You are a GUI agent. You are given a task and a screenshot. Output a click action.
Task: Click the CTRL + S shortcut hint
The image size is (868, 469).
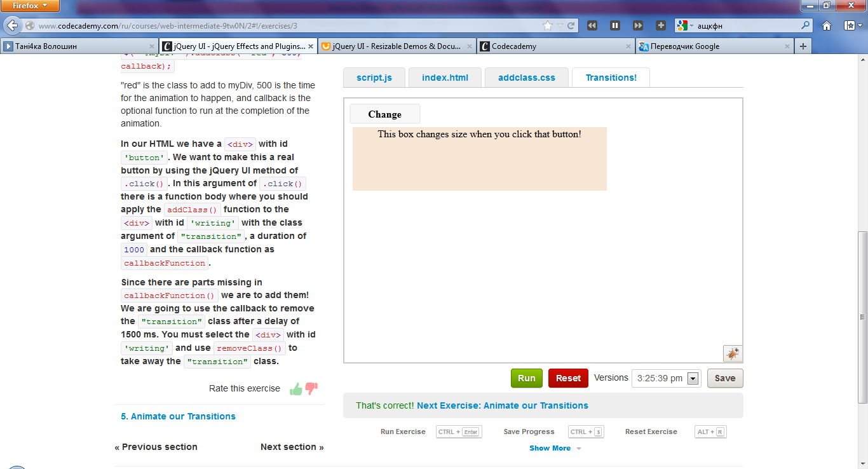[x=586, y=432]
